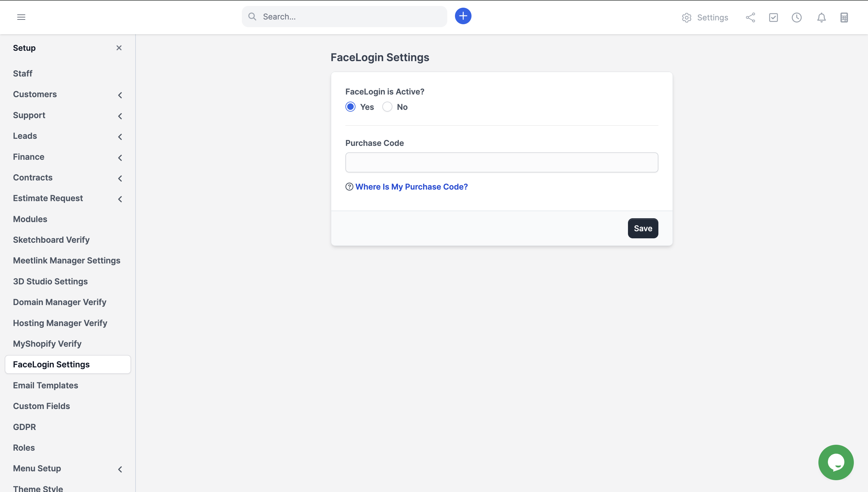
Task: Open Email Templates from the sidebar
Action: (x=45, y=385)
